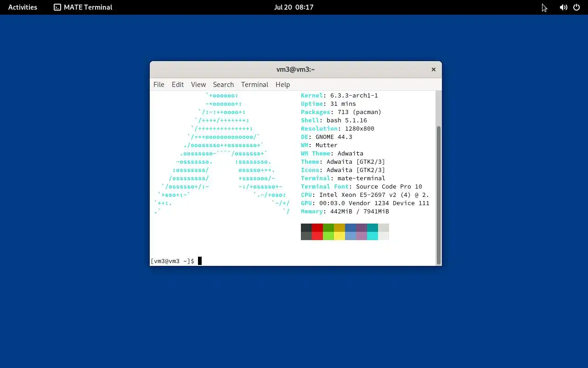Click the power icon in top bar
This screenshot has width=588, height=368.
(x=577, y=7)
